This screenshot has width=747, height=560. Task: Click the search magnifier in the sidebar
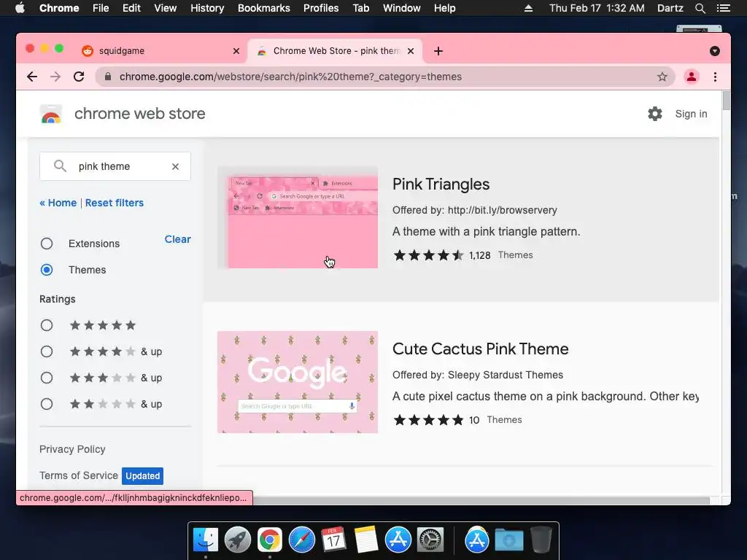pyautogui.click(x=60, y=166)
